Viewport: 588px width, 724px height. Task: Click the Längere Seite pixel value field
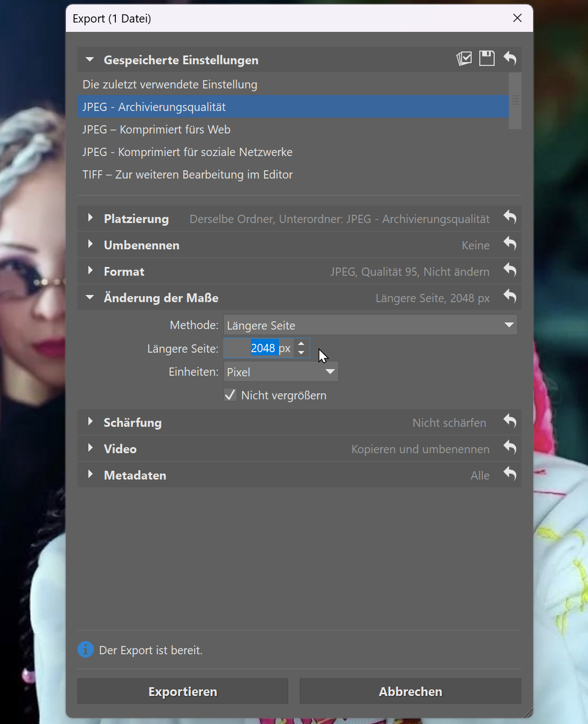click(259, 348)
